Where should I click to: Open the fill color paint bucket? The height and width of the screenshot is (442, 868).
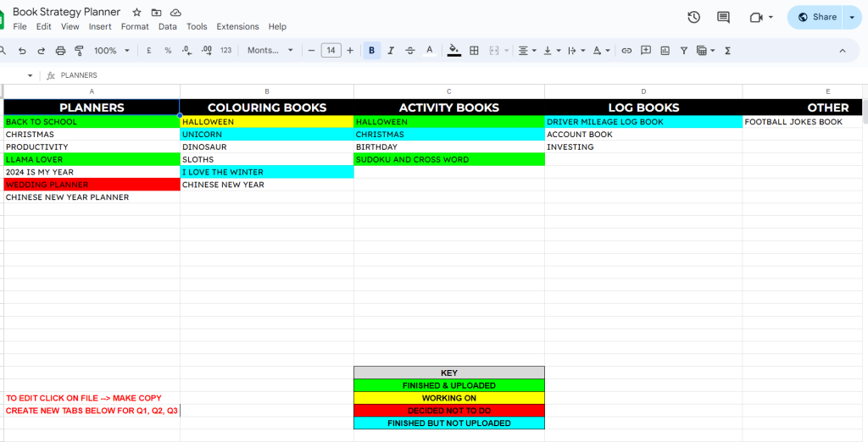click(454, 50)
